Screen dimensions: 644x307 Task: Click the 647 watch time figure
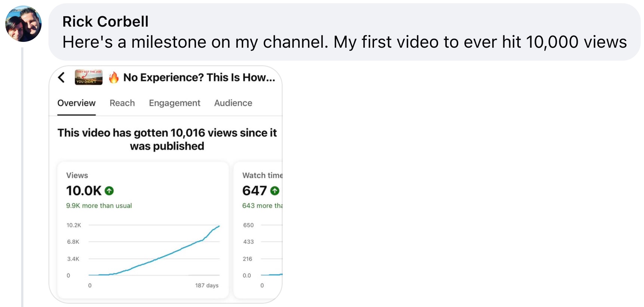coord(254,191)
